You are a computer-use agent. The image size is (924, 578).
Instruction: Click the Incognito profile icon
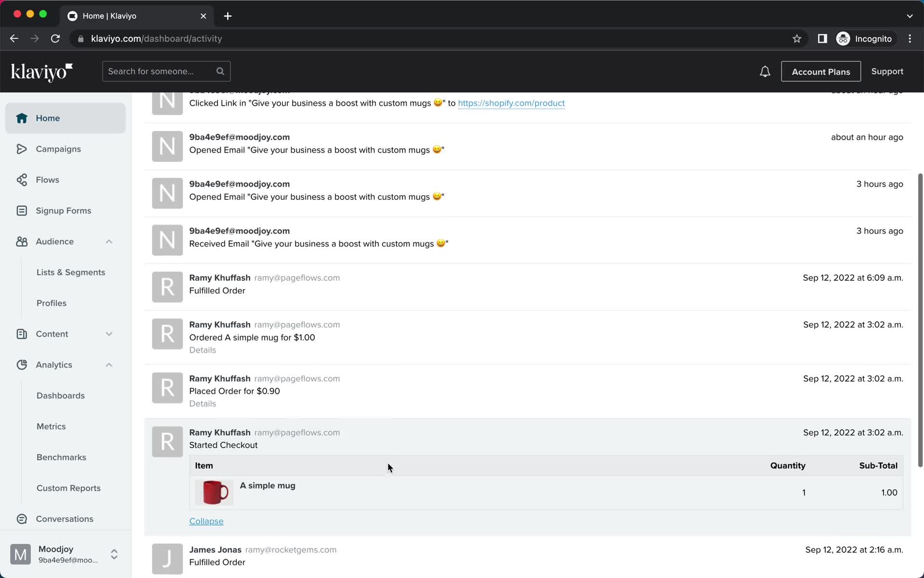[x=843, y=39]
